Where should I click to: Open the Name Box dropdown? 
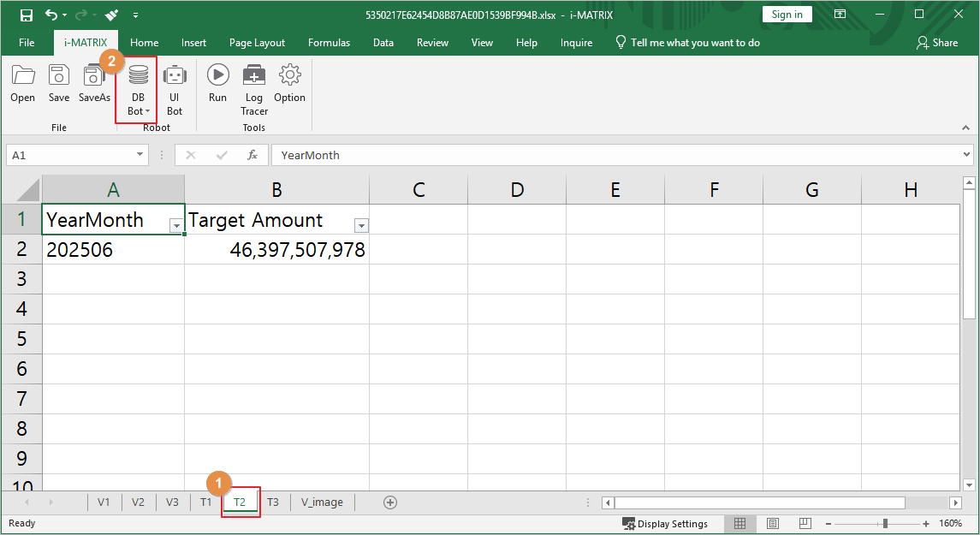(141, 155)
